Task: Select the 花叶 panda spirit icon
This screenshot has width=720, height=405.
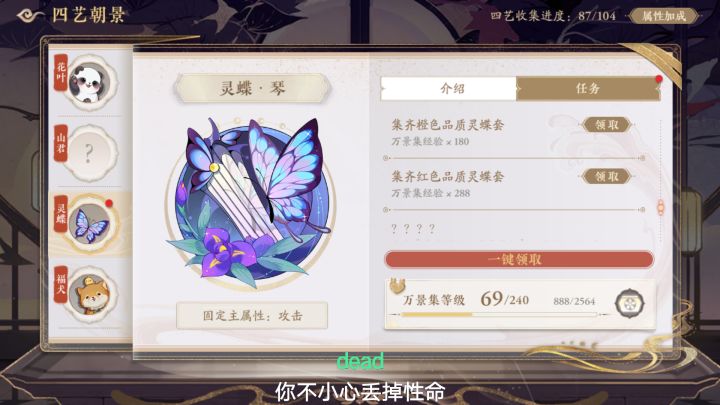Action: [x=90, y=83]
